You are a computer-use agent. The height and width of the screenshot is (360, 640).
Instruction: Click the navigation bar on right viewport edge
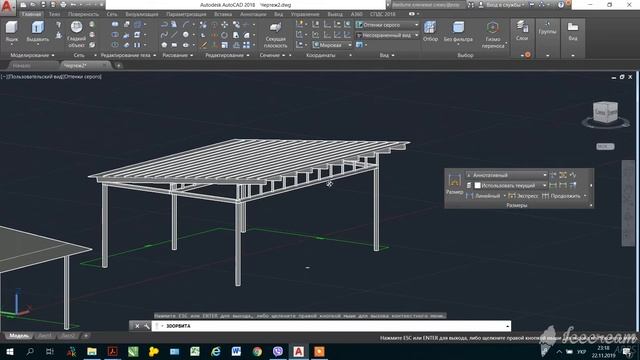(628, 203)
